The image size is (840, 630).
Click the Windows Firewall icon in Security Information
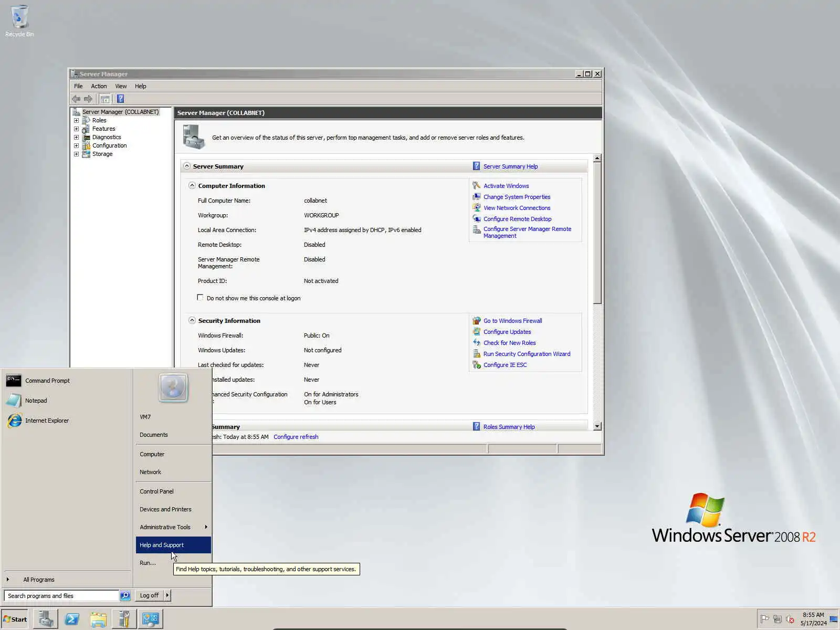476,320
